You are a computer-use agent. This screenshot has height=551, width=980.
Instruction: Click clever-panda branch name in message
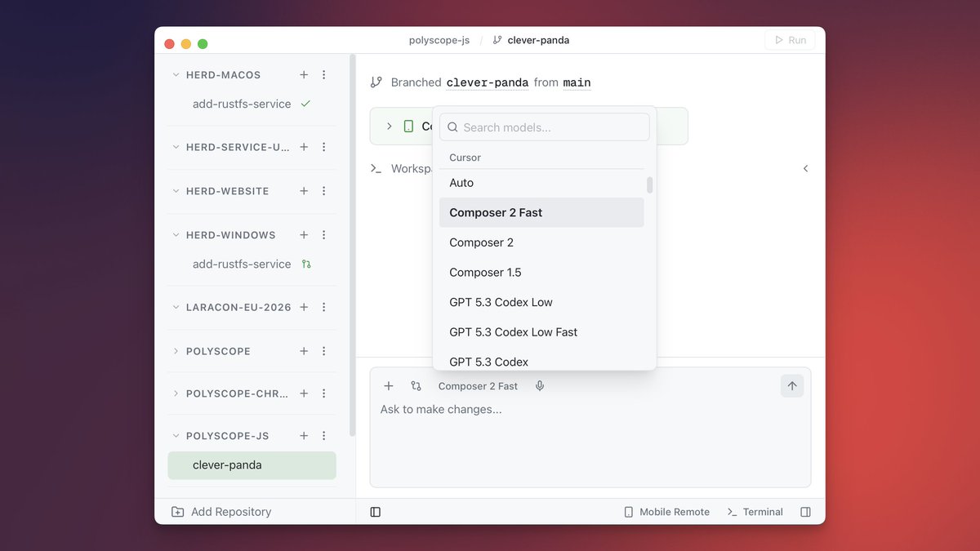point(488,82)
